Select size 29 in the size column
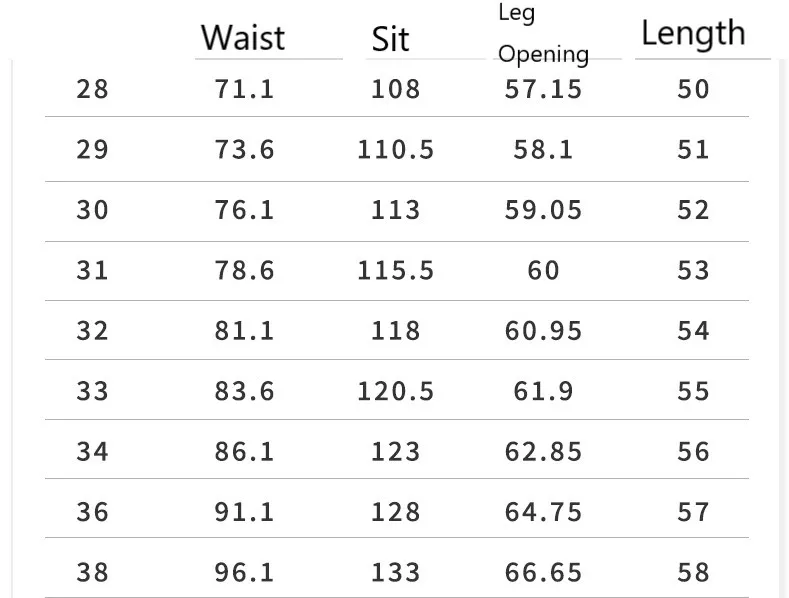Image resolution: width=789 pixels, height=598 pixels. pos(93,150)
